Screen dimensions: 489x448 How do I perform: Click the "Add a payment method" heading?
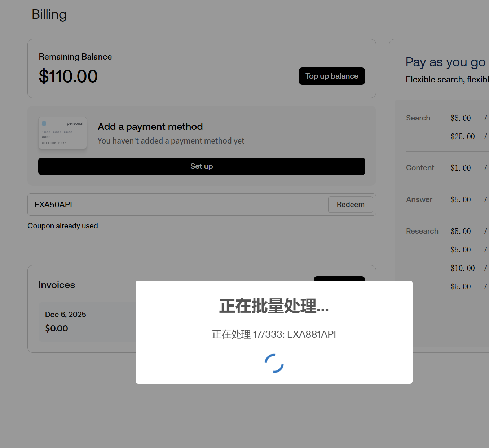coord(150,127)
